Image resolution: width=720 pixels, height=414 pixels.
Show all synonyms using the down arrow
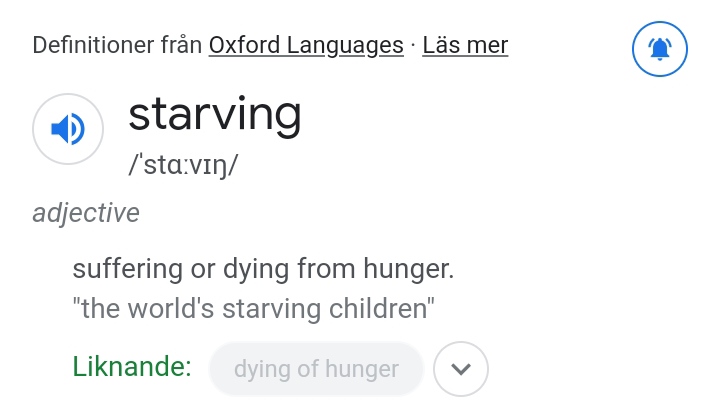click(461, 369)
